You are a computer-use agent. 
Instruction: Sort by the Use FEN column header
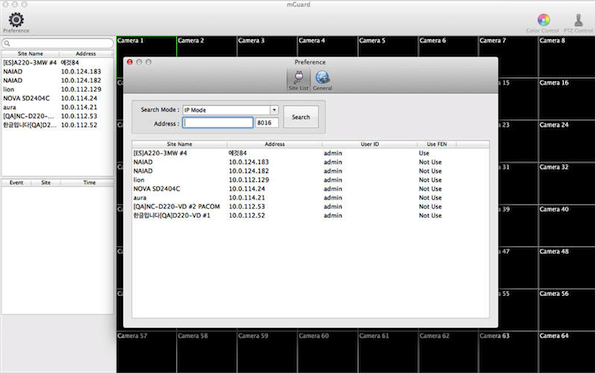point(436,144)
